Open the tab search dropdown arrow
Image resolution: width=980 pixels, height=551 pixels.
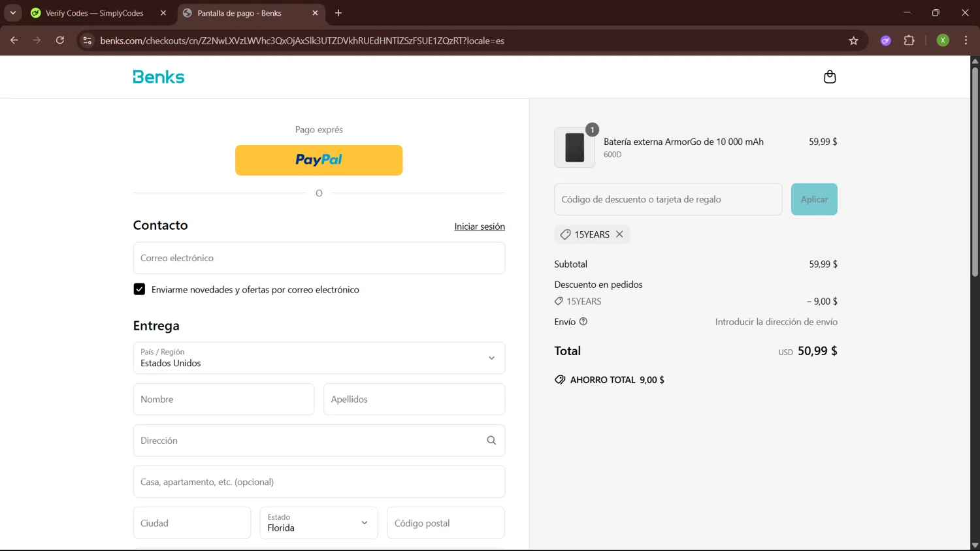click(12, 13)
